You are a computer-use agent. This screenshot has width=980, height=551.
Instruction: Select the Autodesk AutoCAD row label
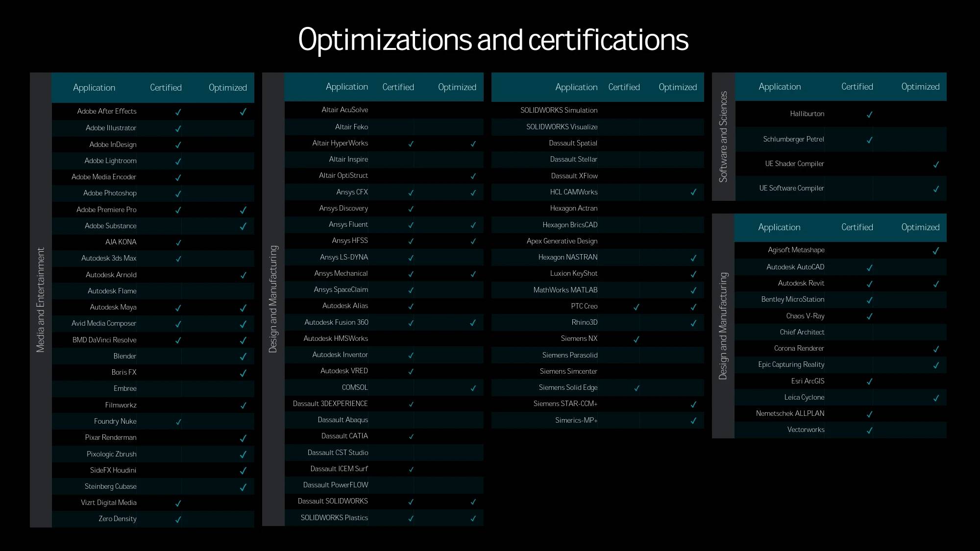[x=795, y=267]
